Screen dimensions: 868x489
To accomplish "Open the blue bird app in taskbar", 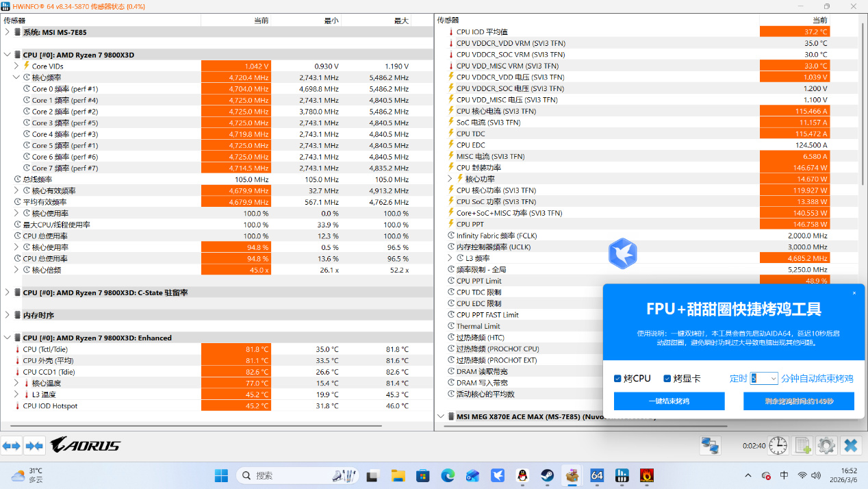I will coord(498,475).
